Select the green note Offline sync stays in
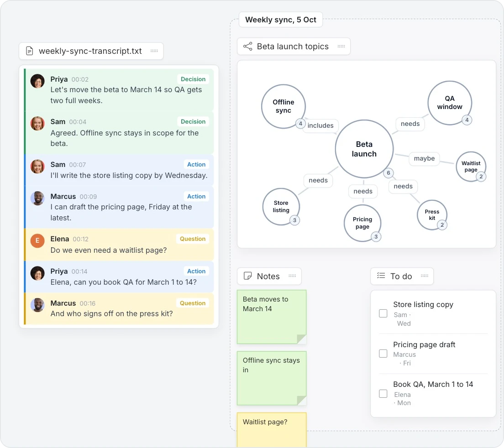The height and width of the screenshot is (448, 504). coord(272,378)
